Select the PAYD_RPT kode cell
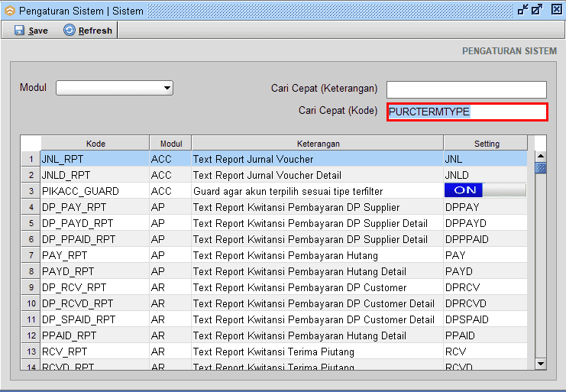 click(x=95, y=271)
